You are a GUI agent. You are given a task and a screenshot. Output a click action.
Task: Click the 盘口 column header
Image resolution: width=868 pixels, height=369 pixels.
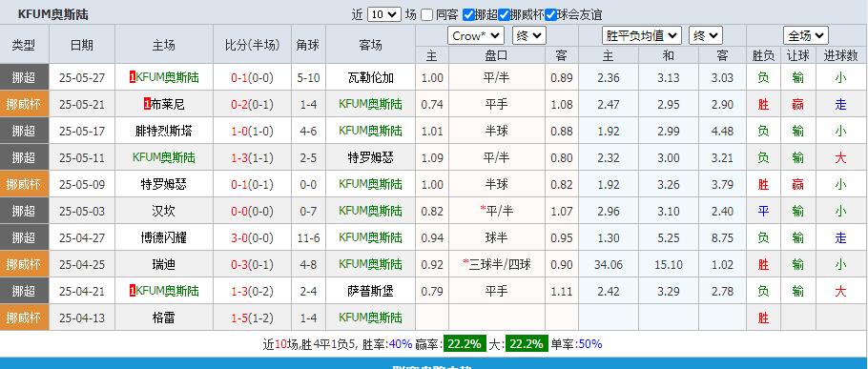click(497, 55)
